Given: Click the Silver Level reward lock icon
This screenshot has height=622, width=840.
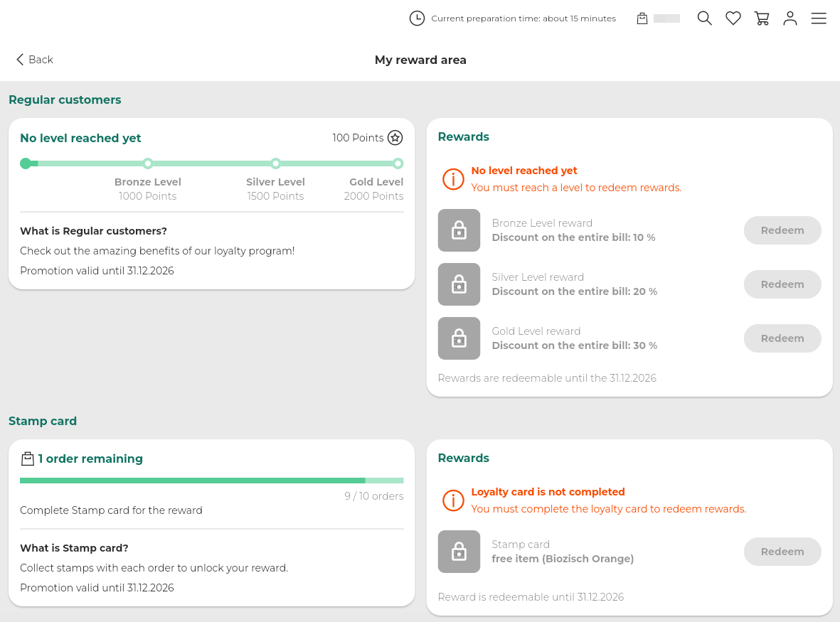Looking at the screenshot, I should [459, 284].
